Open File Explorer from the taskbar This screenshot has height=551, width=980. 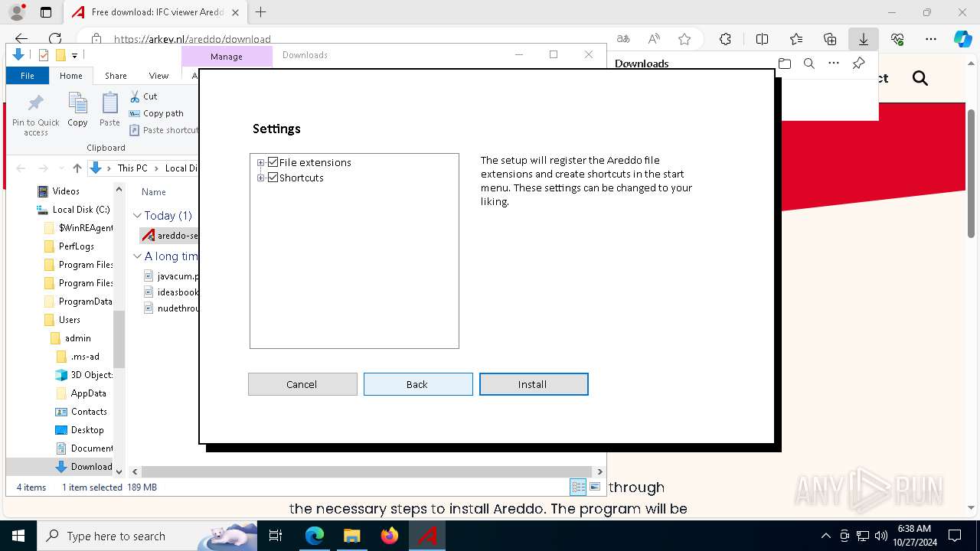(x=352, y=536)
